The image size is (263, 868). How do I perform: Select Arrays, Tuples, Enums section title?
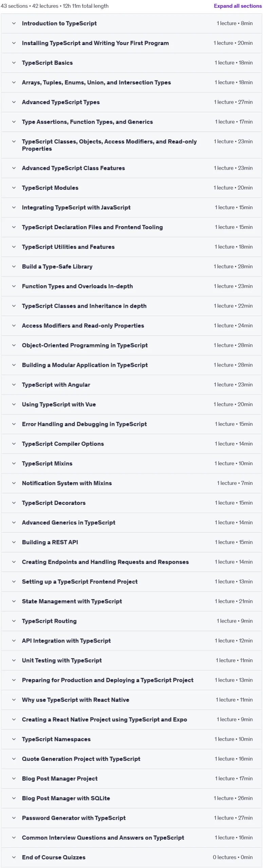(96, 82)
